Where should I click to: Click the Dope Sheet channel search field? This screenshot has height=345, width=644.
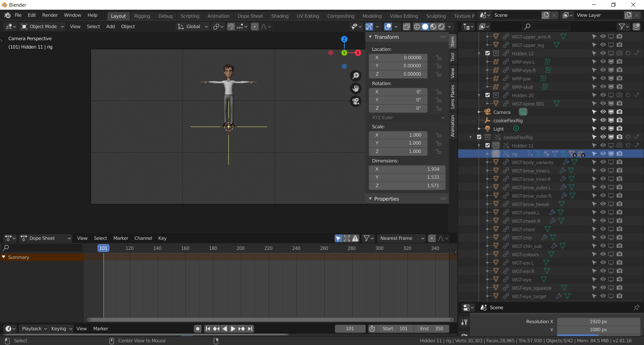[42, 248]
